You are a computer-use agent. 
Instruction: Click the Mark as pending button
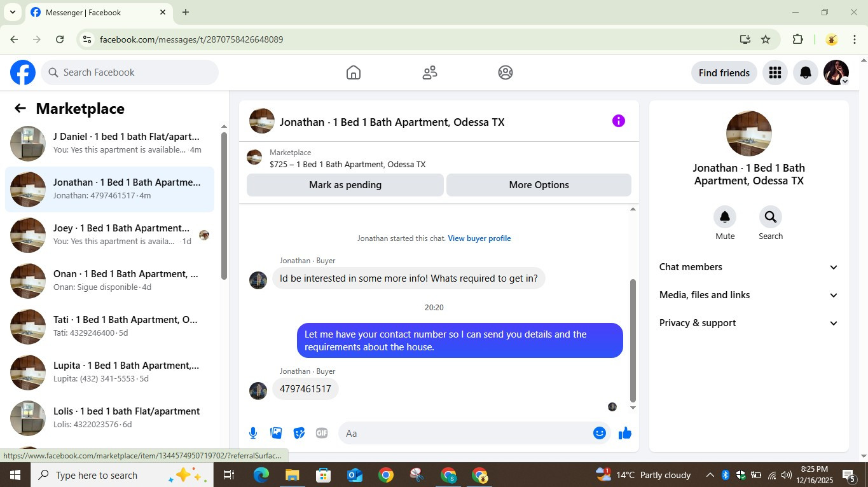point(345,185)
